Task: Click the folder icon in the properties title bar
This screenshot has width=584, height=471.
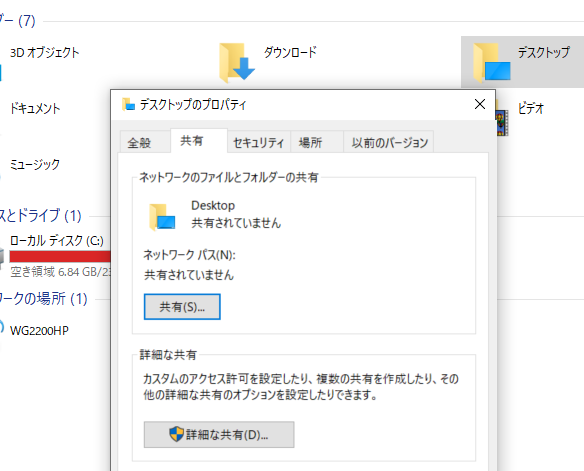Action: 128,104
